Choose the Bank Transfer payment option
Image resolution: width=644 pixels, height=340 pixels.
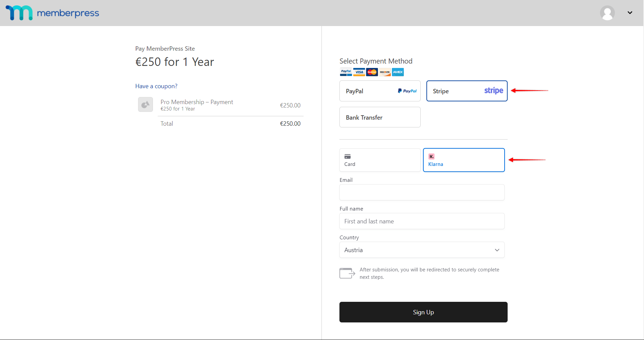pyautogui.click(x=380, y=117)
